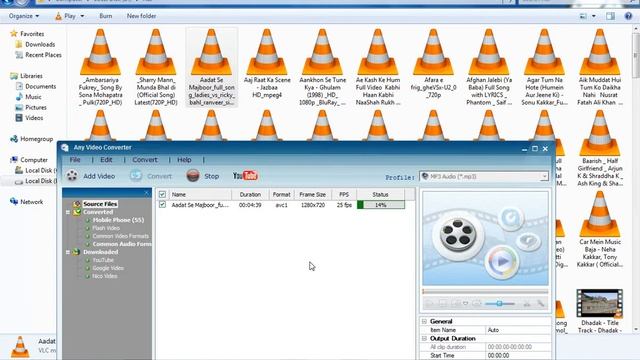Select Car Mein Music Baja file
The width and height of the screenshot is (640, 360).
[600, 229]
